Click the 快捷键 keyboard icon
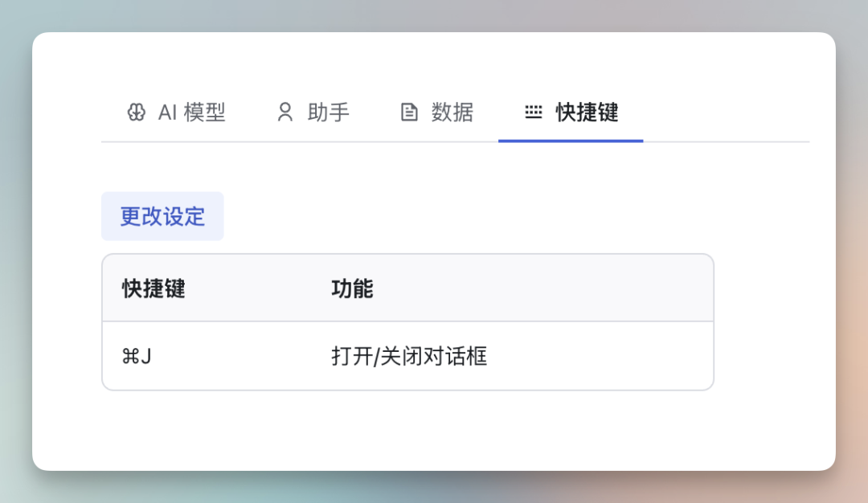This screenshot has width=868, height=503. [x=533, y=112]
